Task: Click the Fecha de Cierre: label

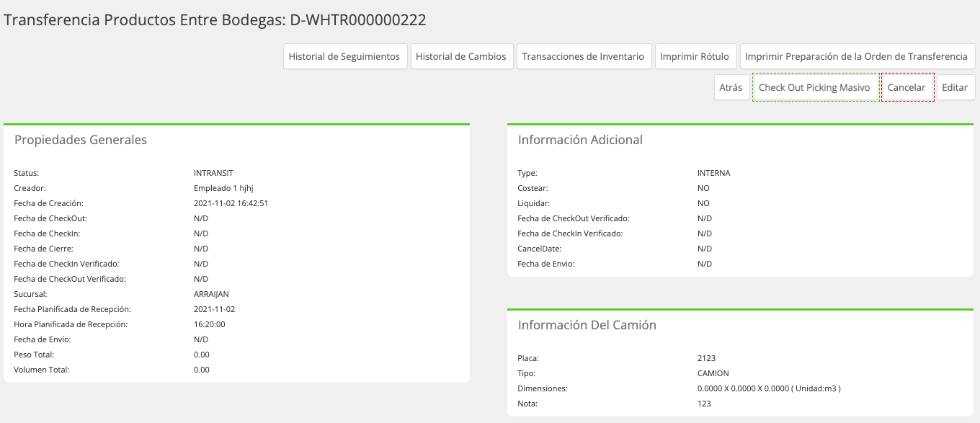Action: [43, 249]
